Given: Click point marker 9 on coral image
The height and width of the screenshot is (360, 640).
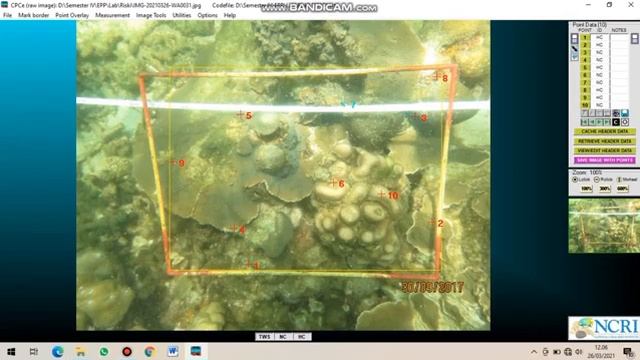Looking at the screenshot, I should click(173, 162).
